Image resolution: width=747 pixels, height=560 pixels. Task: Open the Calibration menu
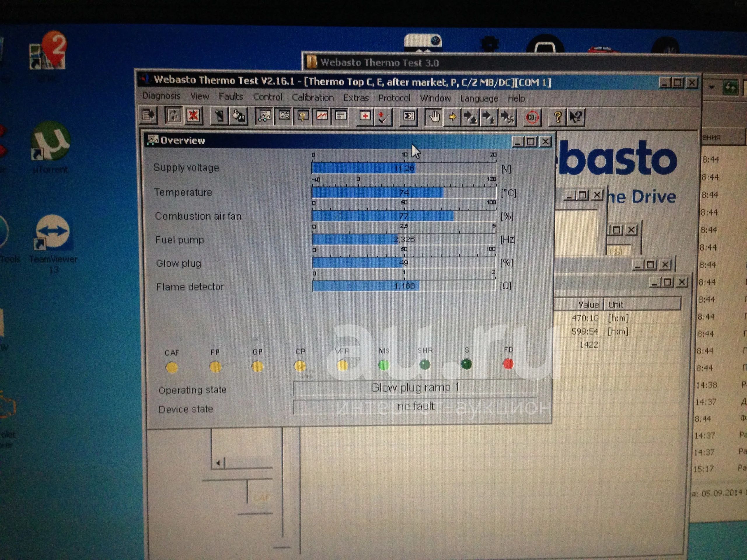pyautogui.click(x=313, y=97)
